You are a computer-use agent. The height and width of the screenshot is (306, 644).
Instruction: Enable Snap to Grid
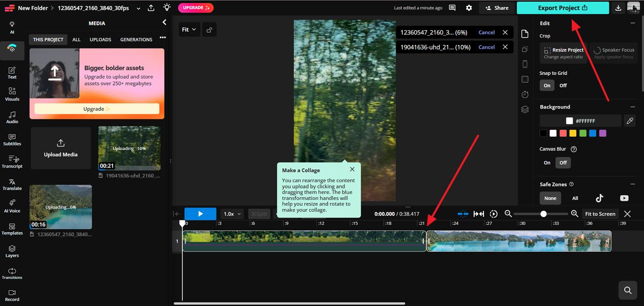[x=546, y=85]
